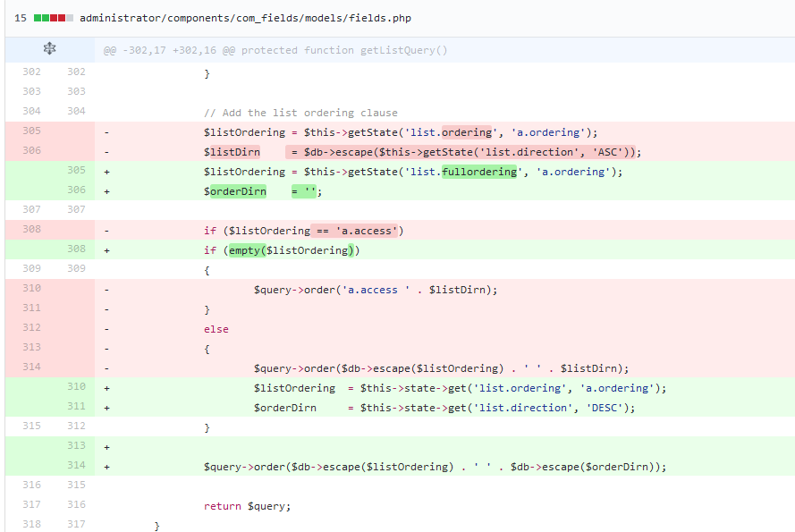Select the added 'list.fullordering' line
Viewport: 795px width, 532px height.
click(x=402, y=171)
